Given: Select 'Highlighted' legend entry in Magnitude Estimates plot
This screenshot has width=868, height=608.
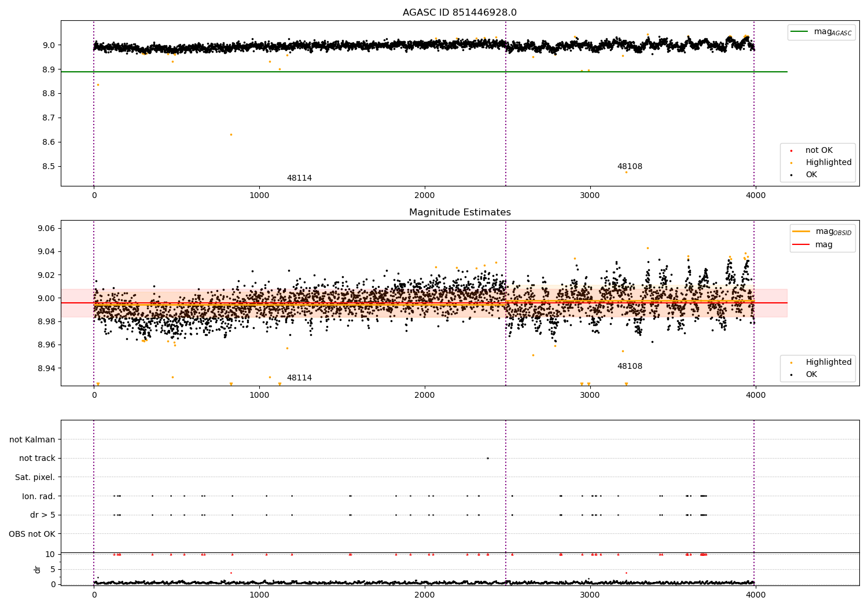Looking at the screenshot, I should point(829,362).
